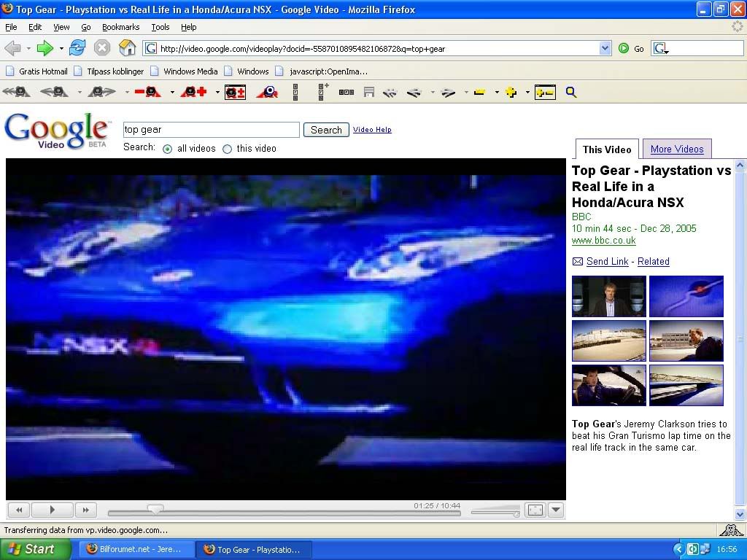
Task: Open the player options arrow next to fullscreen
Action: [556, 510]
